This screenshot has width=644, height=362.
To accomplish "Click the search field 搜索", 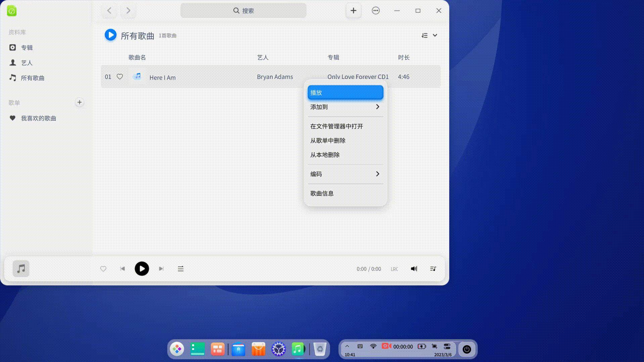I will pyautogui.click(x=243, y=11).
